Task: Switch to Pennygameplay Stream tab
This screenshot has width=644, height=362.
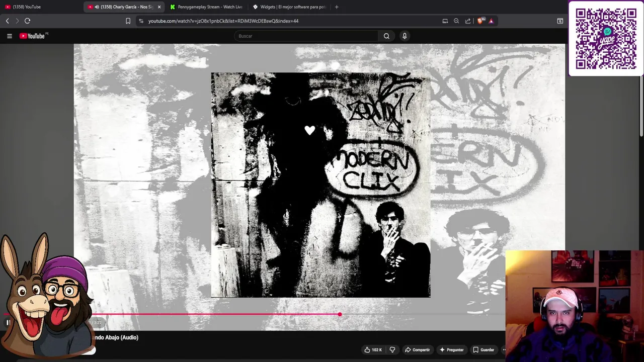Action: 206,7
